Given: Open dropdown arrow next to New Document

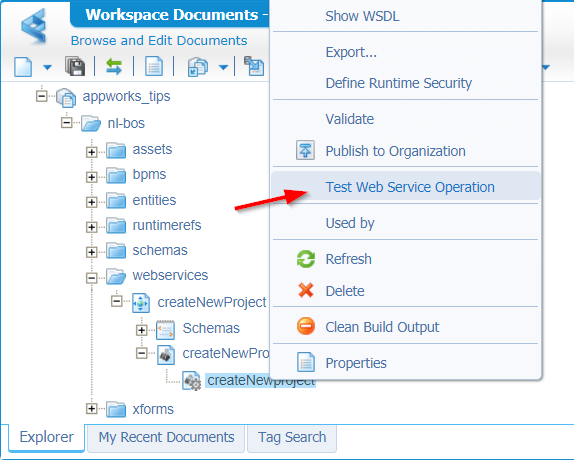Looking at the screenshot, I should pyautogui.click(x=47, y=67).
